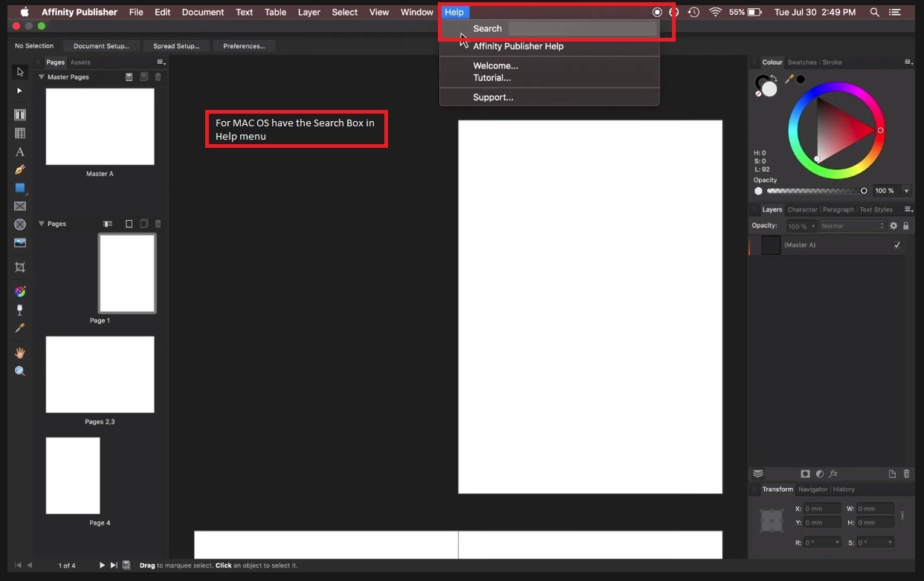Select the Zoom magnifier tool
This screenshot has height=581, width=924.
pos(20,371)
